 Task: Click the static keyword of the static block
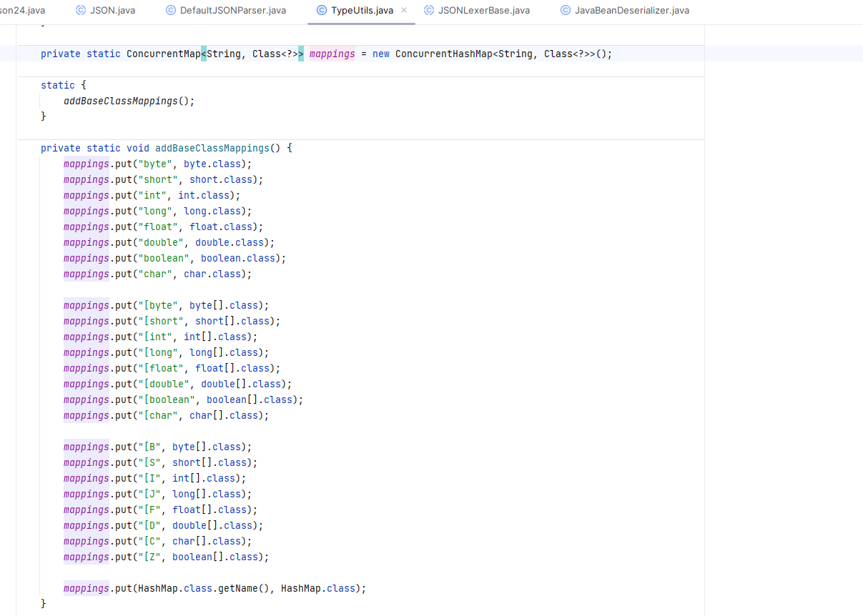click(58, 85)
